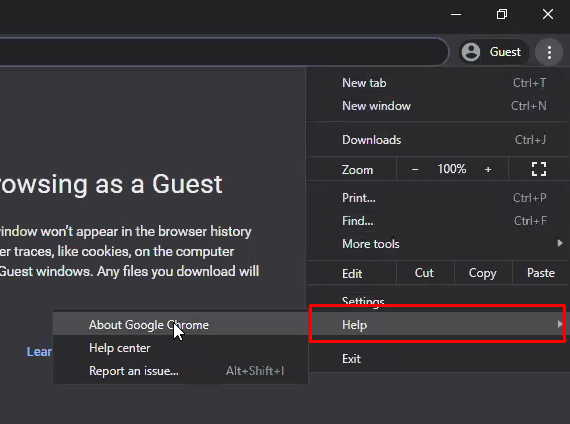Choose New window menu entry

click(438, 106)
